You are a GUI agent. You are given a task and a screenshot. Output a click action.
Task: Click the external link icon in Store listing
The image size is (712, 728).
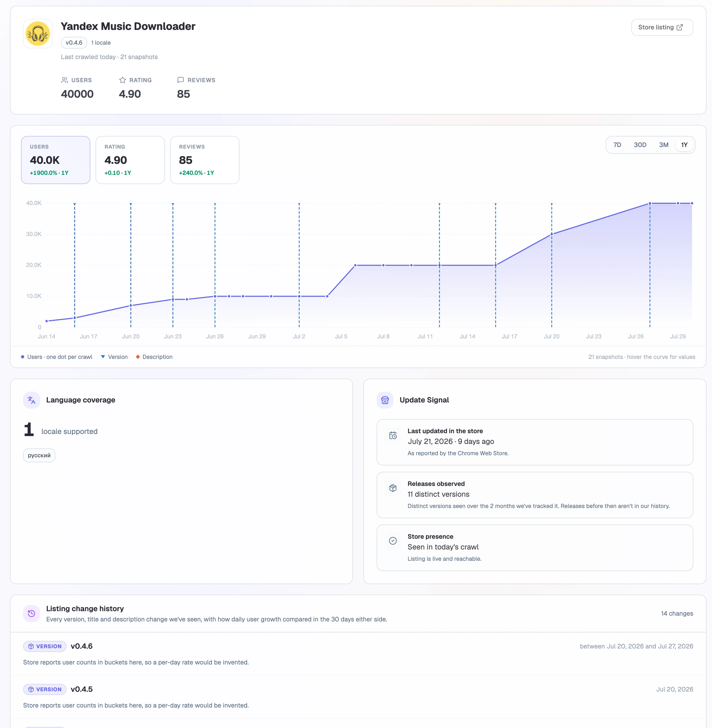tap(680, 27)
